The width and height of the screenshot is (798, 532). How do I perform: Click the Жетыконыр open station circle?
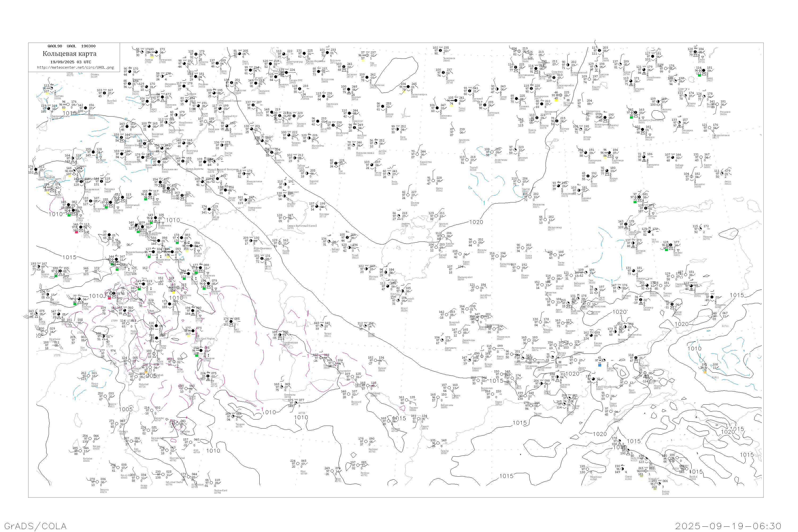tap(546, 220)
